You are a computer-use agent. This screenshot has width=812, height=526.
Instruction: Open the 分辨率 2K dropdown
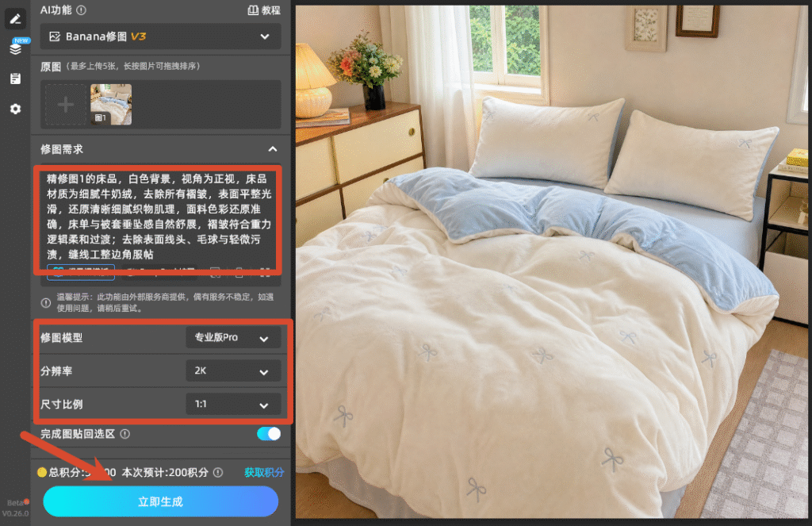(x=233, y=371)
